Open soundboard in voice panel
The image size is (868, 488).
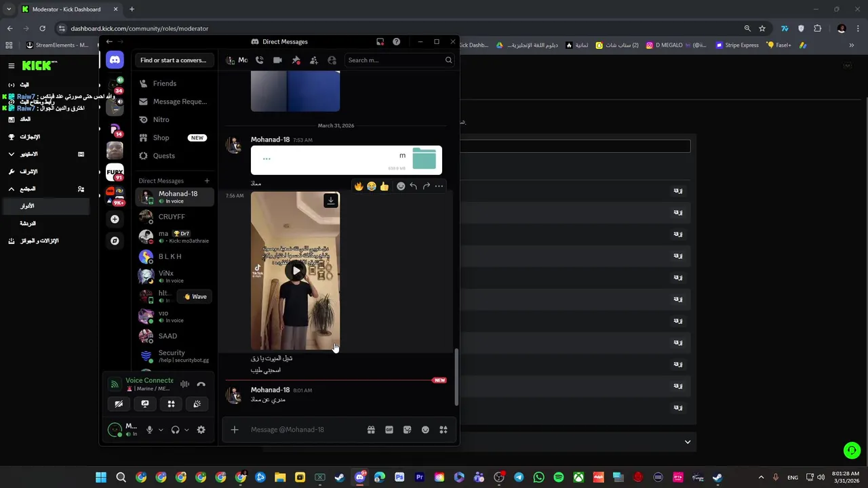197,404
